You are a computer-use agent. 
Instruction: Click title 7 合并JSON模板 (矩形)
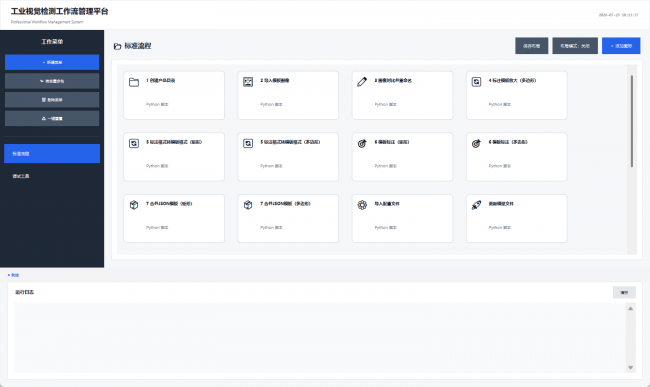pyautogui.click(x=169, y=204)
